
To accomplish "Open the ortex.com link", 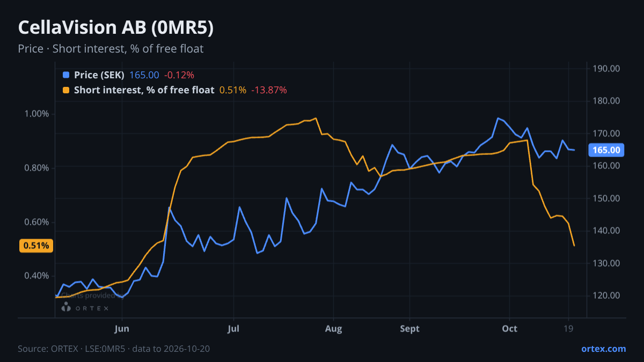I will pyautogui.click(x=604, y=349).
